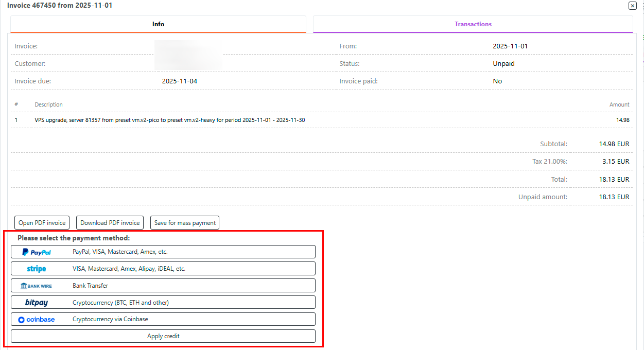
Task: Open the Transactions tab
Action: click(x=473, y=24)
